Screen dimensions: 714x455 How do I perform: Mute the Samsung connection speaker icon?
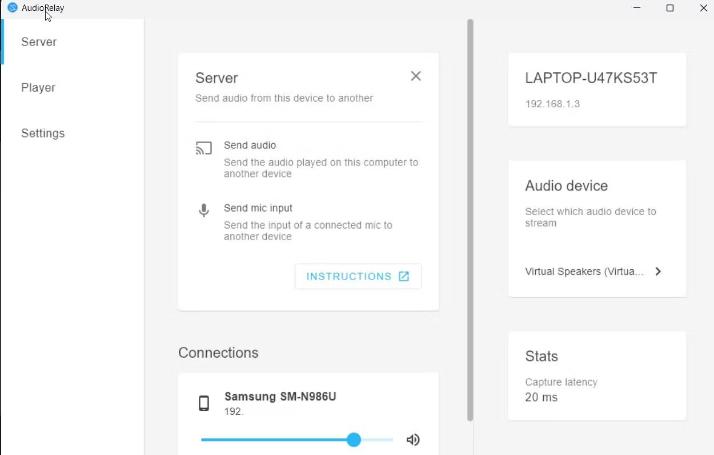point(413,440)
